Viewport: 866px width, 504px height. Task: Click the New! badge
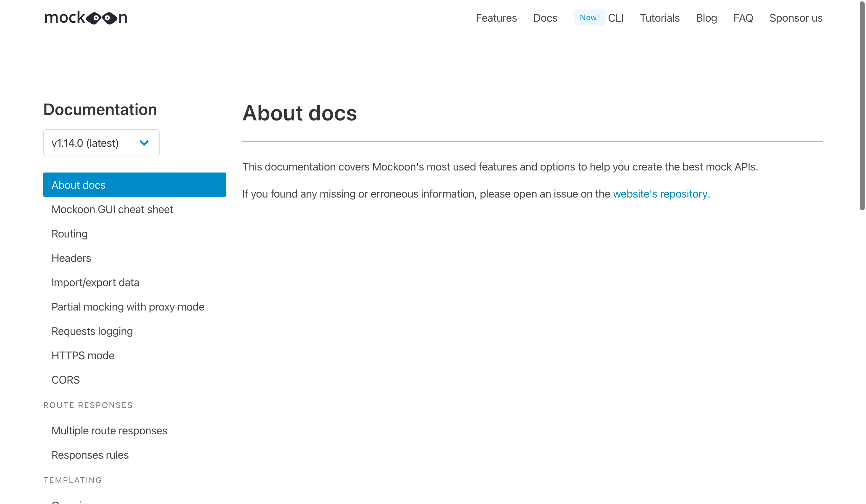click(589, 18)
